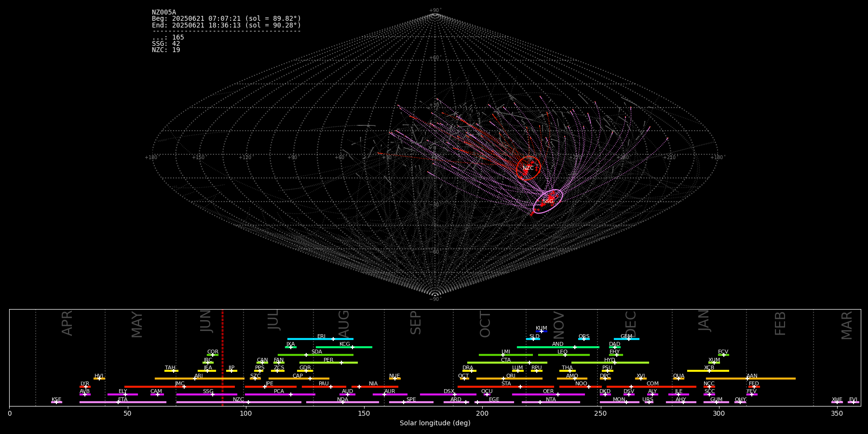Click the red dashed current solar longitude line
The image size is (868, 434).
[222, 358]
